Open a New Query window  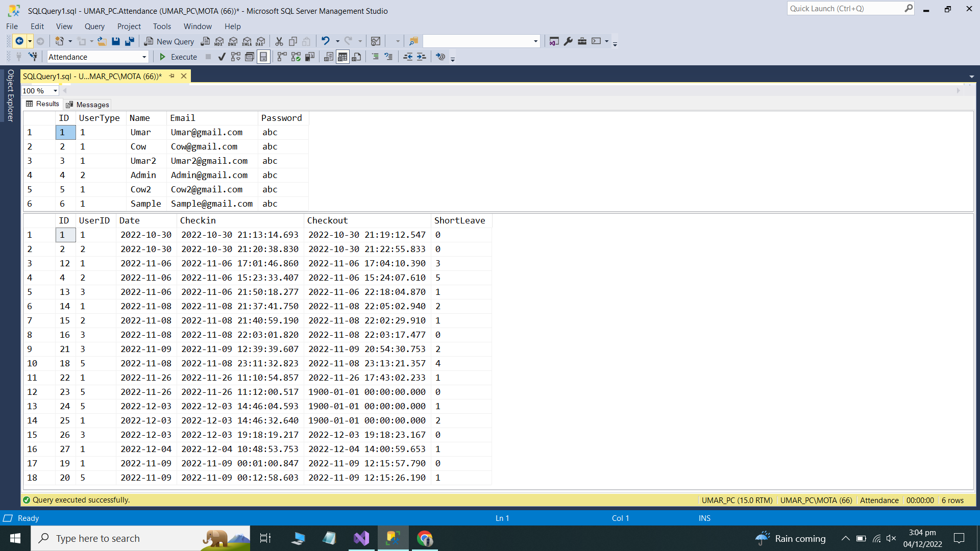[x=169, y=41]
